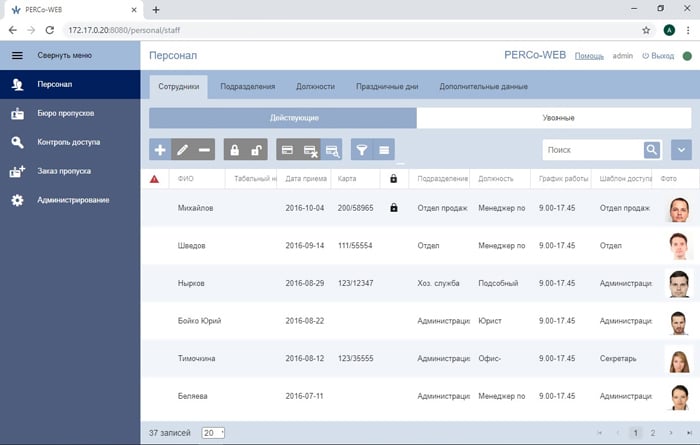This screenshot has width=700, height=445.
Task: Go back in browser history
Action: pyautogui.click(x=12, y=30)
